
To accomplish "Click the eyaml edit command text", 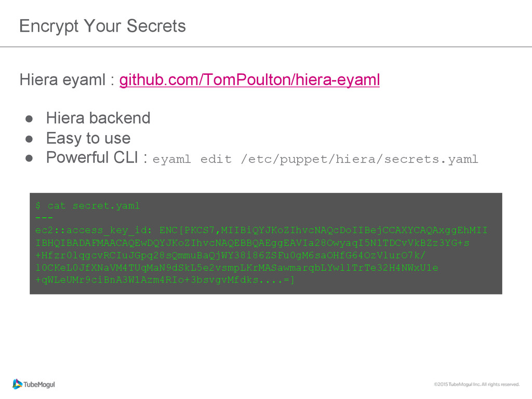I will (315, 159).
